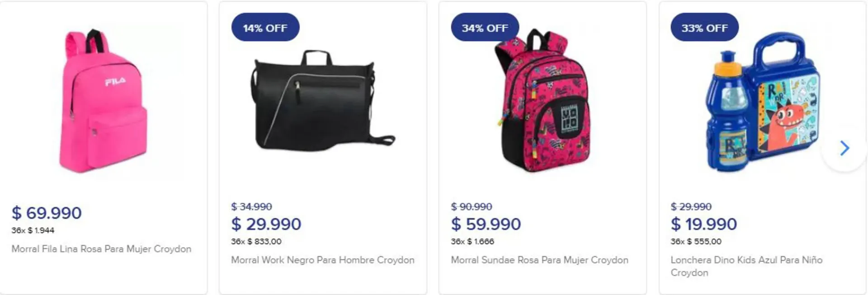This screenshot has height=295, width=868.
Task: Click the 33% OFF discount badge
Action: (704, 28)
